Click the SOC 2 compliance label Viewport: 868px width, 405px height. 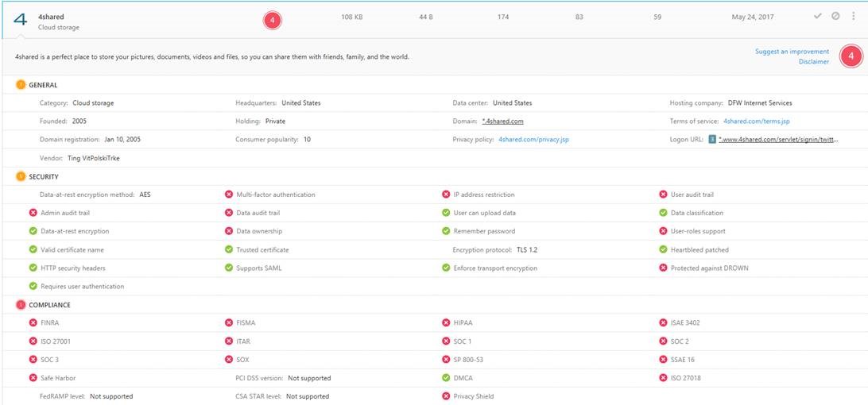pos(680,342)
